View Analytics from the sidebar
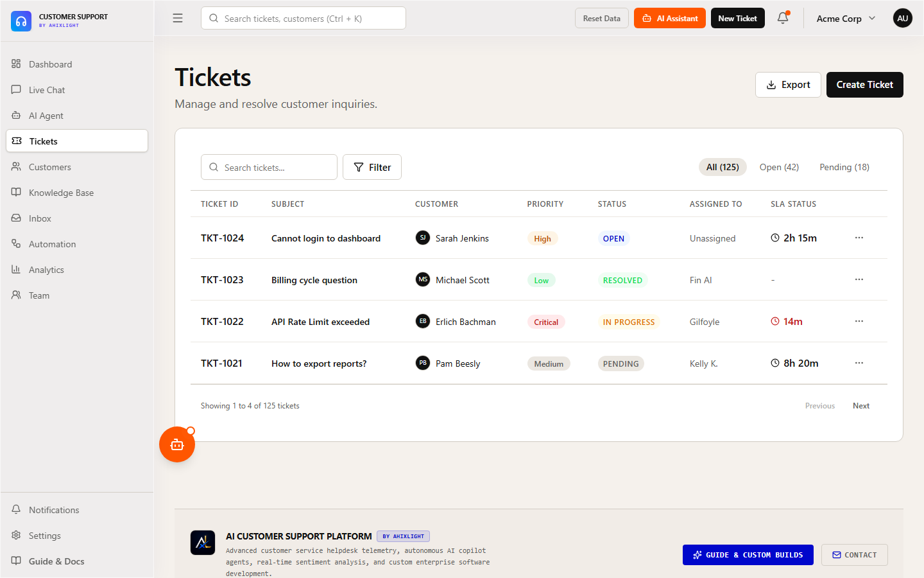 77,270
